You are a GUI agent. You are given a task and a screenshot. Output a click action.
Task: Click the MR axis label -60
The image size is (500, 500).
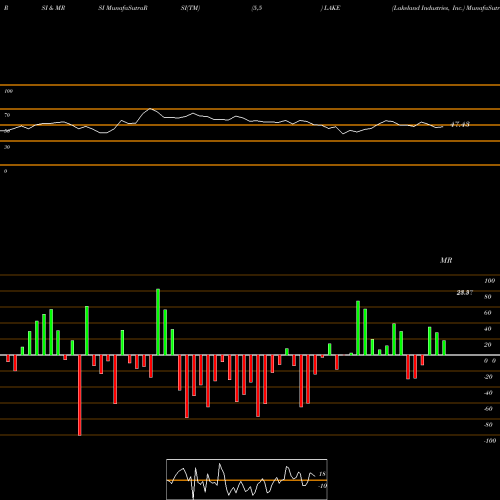point(488,409)
